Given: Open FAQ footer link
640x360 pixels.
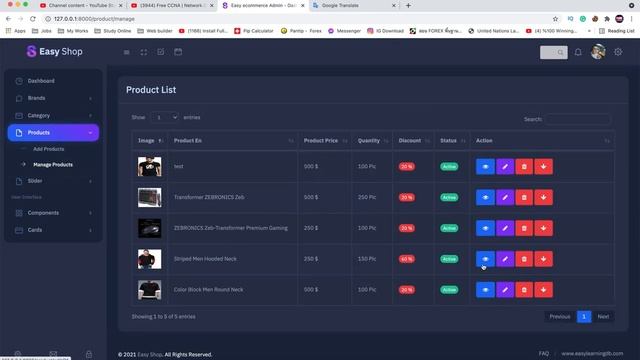Looking at the screenshot, I should pos(544,353).
